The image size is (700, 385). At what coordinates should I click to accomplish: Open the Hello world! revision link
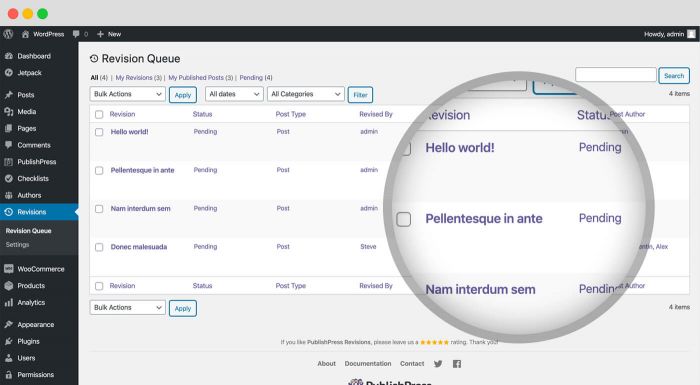(x=129, y=132)
